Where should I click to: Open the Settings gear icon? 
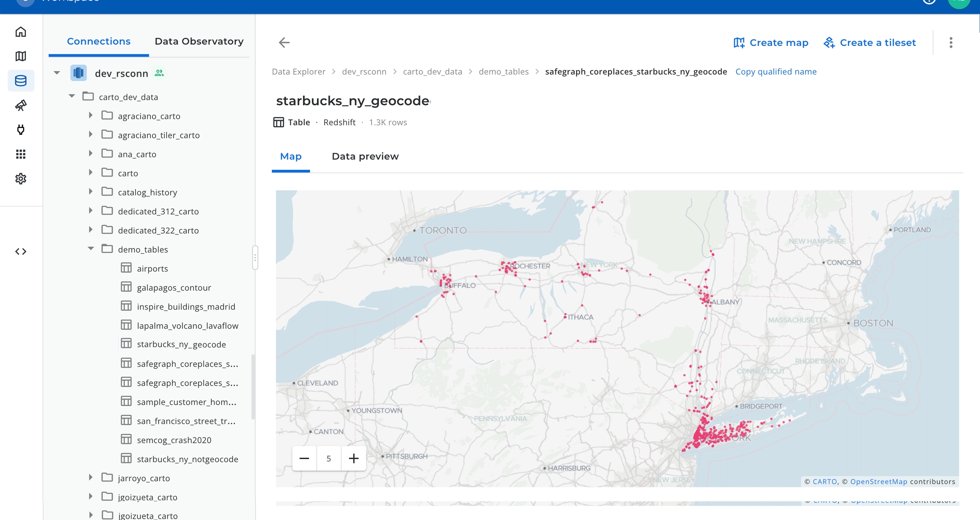(x=20, y=179)
